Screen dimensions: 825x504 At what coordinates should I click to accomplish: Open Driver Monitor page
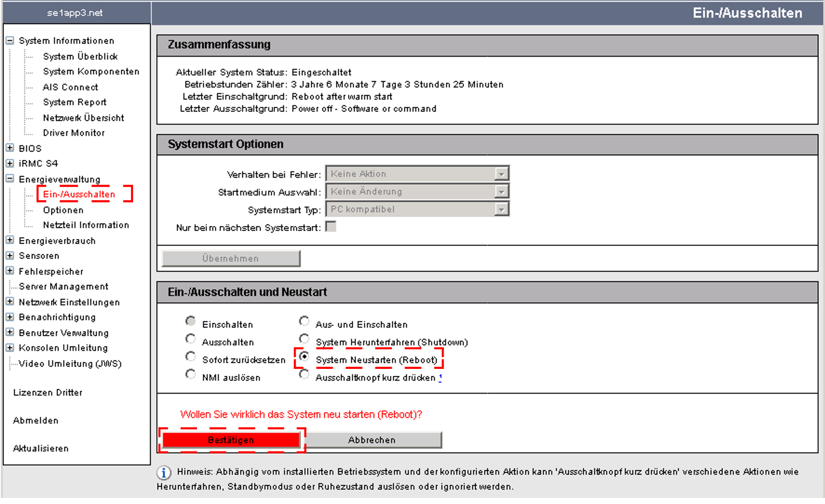(x=73, y=133)
